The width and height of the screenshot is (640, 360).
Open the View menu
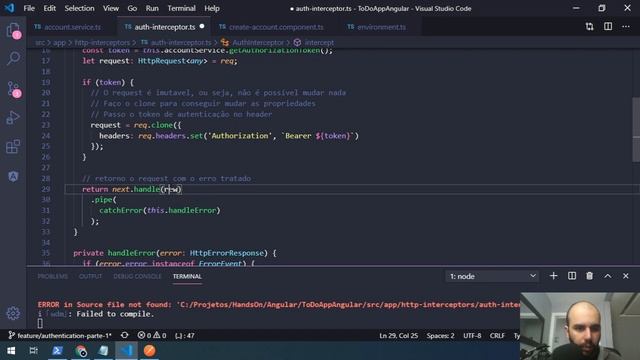pos(111,8)
